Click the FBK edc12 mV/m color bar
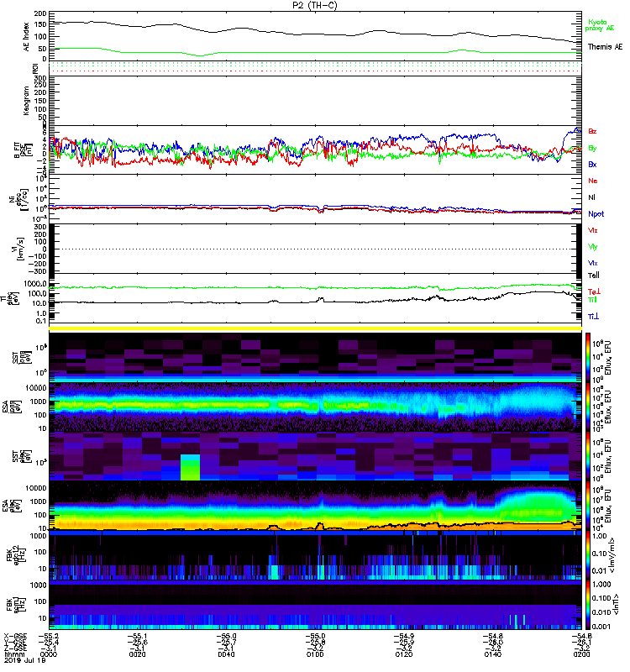 click(x=588, y=555)
